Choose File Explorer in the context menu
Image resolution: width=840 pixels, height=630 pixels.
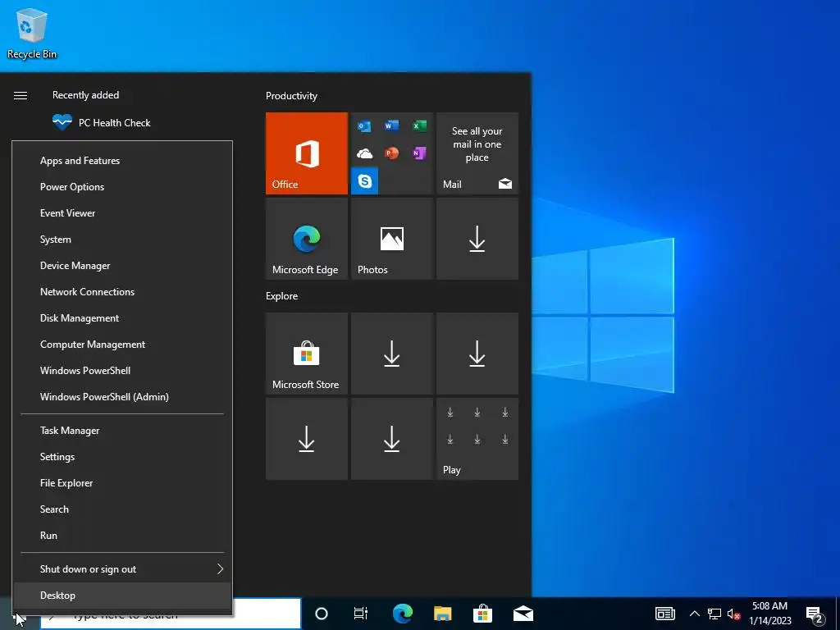[122, 483]
